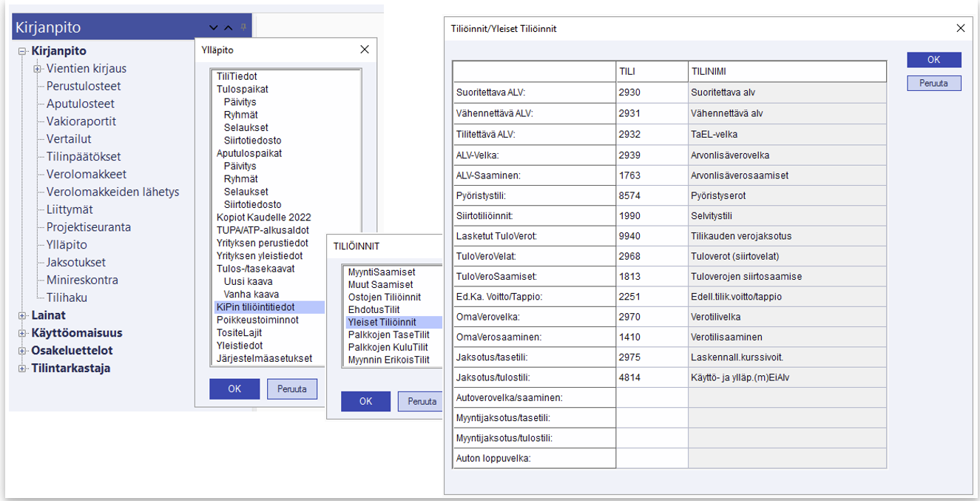Select KiPin tiliöintitiedot in Ylläpito list
The height and width of the screenshot is (501, 980).
255,307
